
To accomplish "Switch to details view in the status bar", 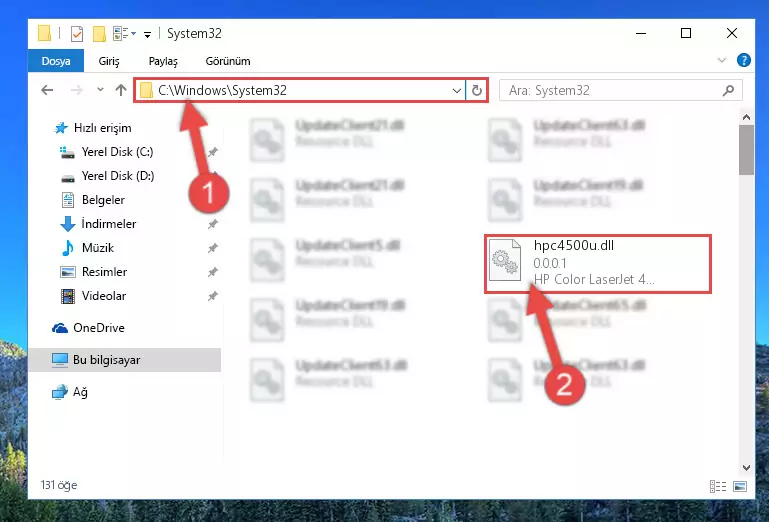I will (718, 486).
